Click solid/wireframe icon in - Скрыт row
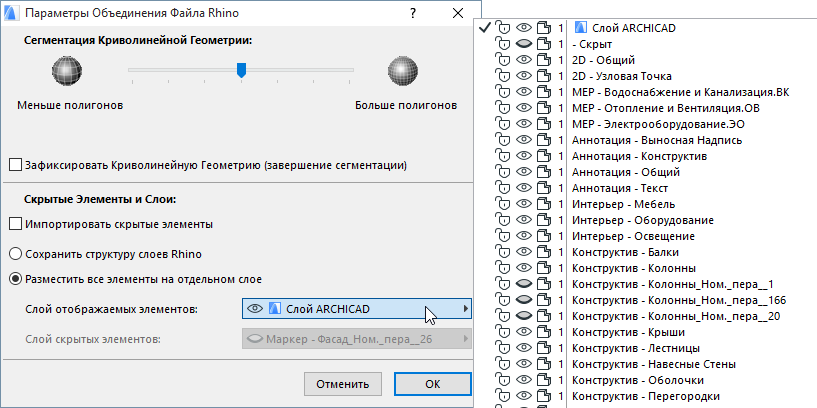This screenshot has width=817, height=408. pos(544,44)
